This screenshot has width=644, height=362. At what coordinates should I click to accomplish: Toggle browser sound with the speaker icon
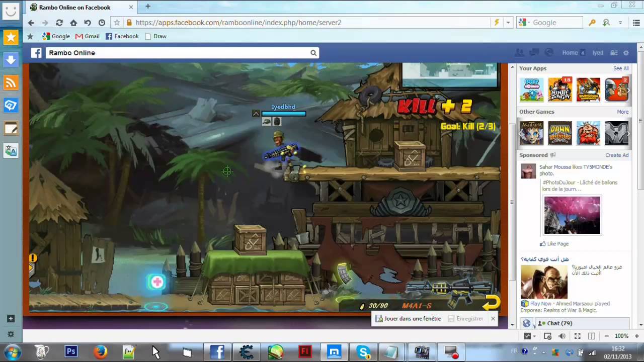[562, 336]
